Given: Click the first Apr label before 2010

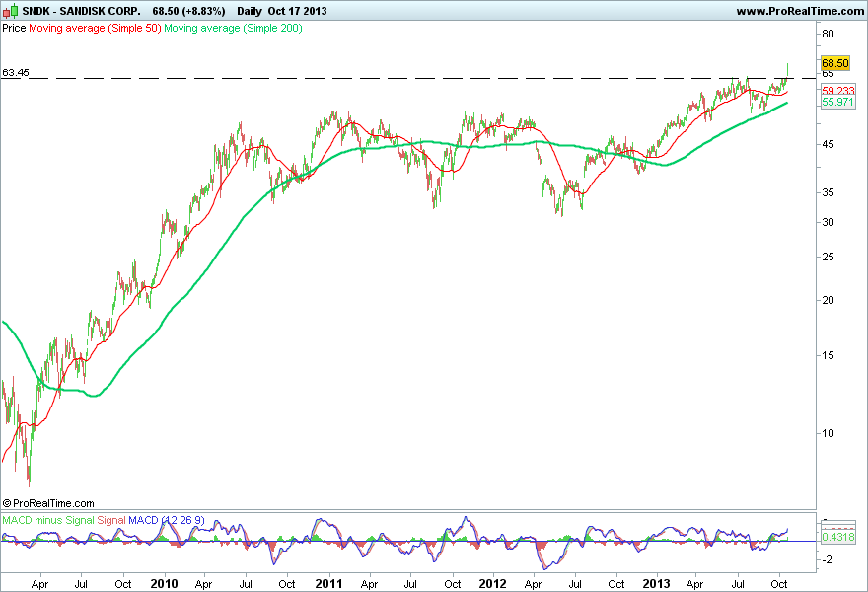Looking at the screenshot, I should [x=39, y=584].
